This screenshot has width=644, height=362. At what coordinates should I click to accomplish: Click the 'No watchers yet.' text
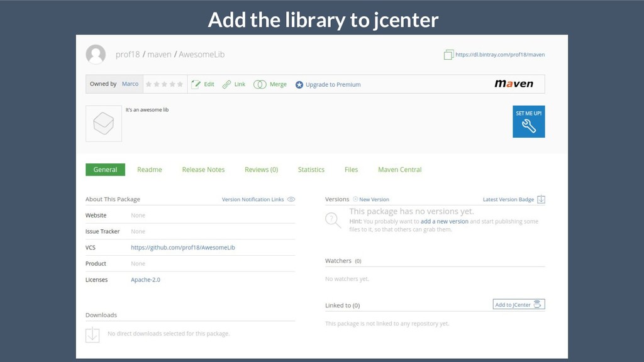pyautogui.click(x=347, y=278)
